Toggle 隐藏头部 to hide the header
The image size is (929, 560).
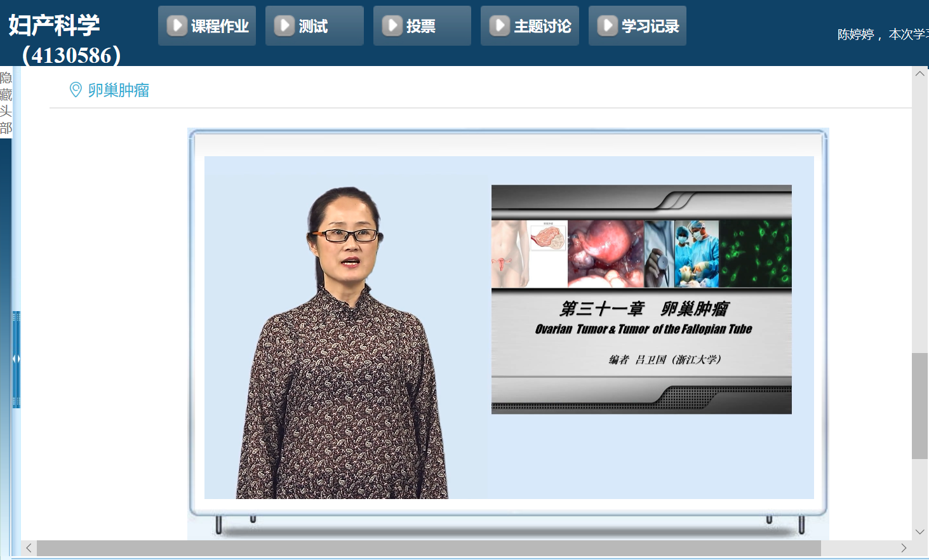(x=6, y=103)
